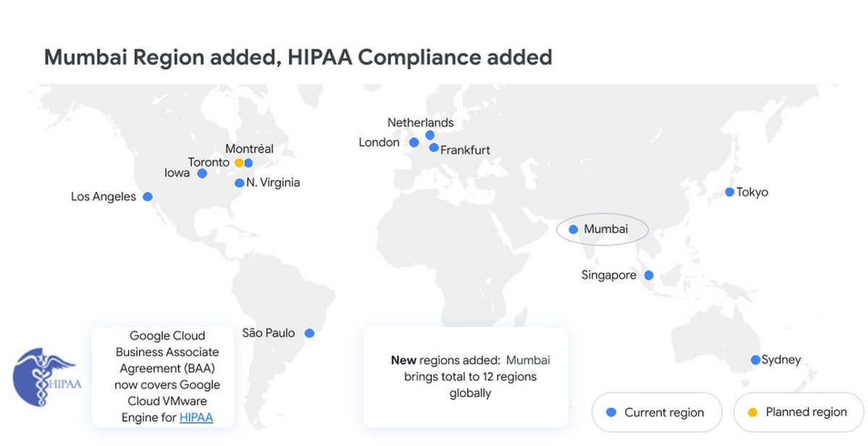Click the HIPAA caduceus logo
Viewport: 868px width, 446px height.
(47, 376)
